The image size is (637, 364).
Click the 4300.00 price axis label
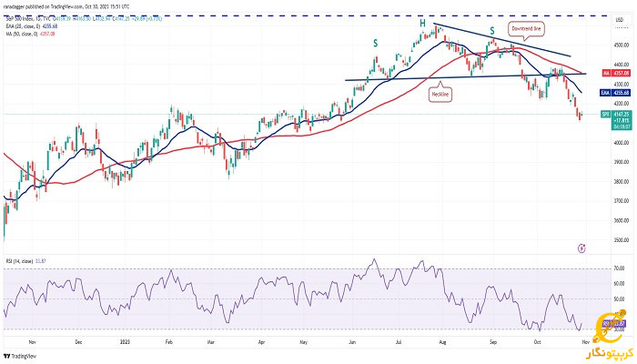click(622, 84)
